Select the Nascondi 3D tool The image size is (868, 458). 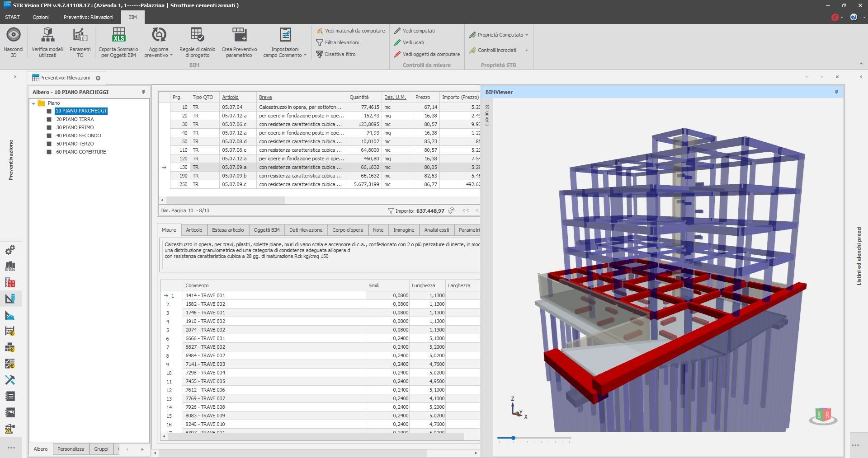13,42
